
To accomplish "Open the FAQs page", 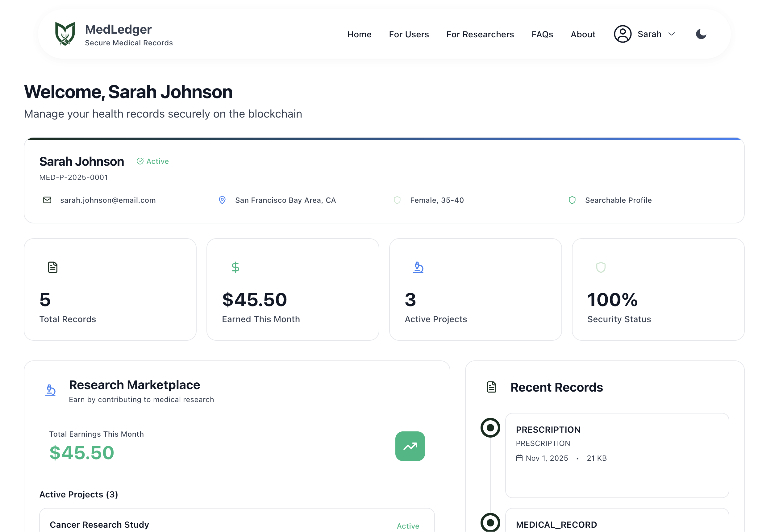I will point(542,35).
